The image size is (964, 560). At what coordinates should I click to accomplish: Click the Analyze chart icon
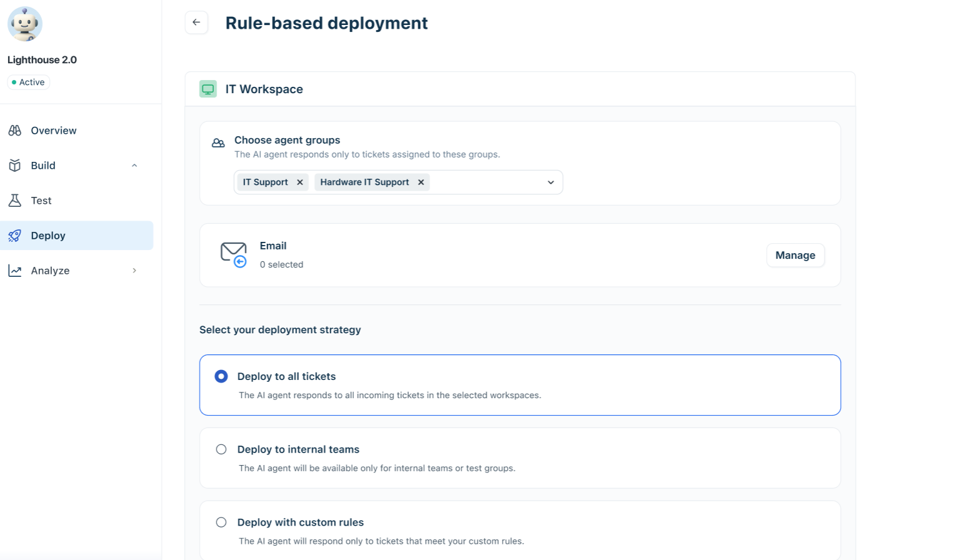pyautogui.click(x=15, y=271)
